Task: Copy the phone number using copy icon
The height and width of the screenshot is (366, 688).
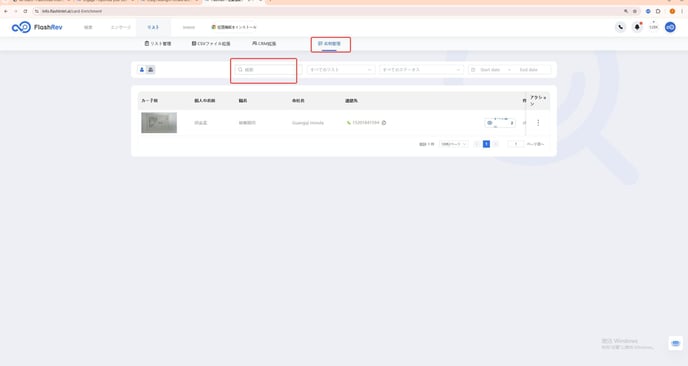Action: point(384,123)
